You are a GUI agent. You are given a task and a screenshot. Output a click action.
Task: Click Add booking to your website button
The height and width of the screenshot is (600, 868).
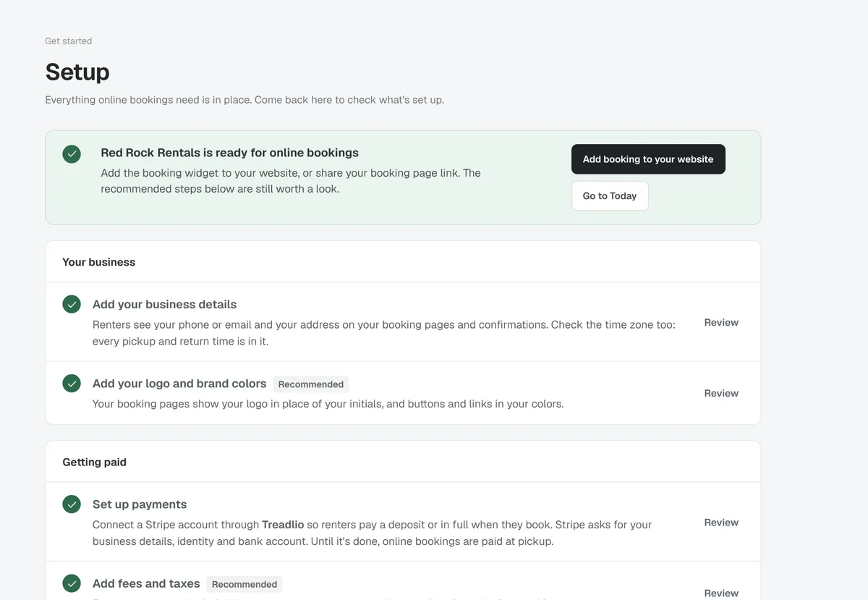pos(648,159)
